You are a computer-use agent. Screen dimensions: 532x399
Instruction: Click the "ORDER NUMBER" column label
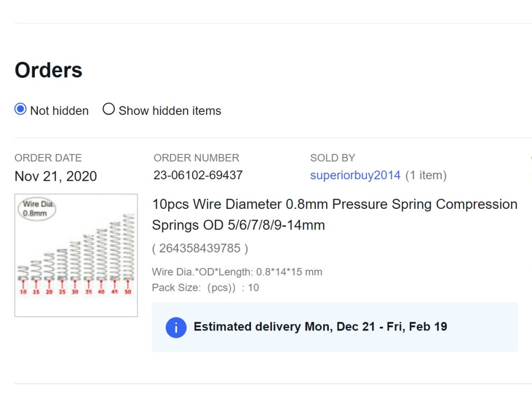(x=196, y=158)
